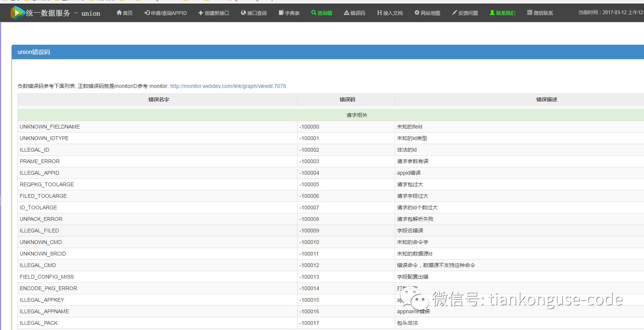Click description 字段配置出错
The height and width of the screenshot is (330, 644).
click(x=413, y=277)
